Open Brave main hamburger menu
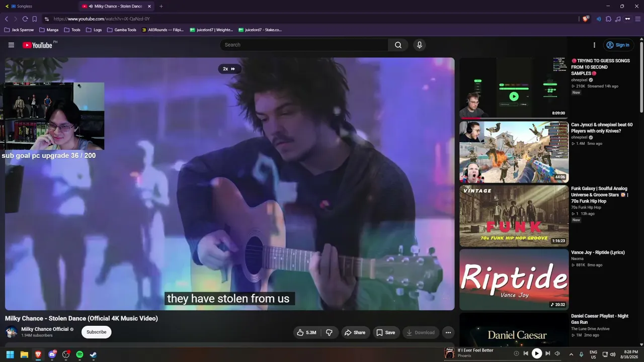Screen dimensions: 644x362 coord(637,19)
